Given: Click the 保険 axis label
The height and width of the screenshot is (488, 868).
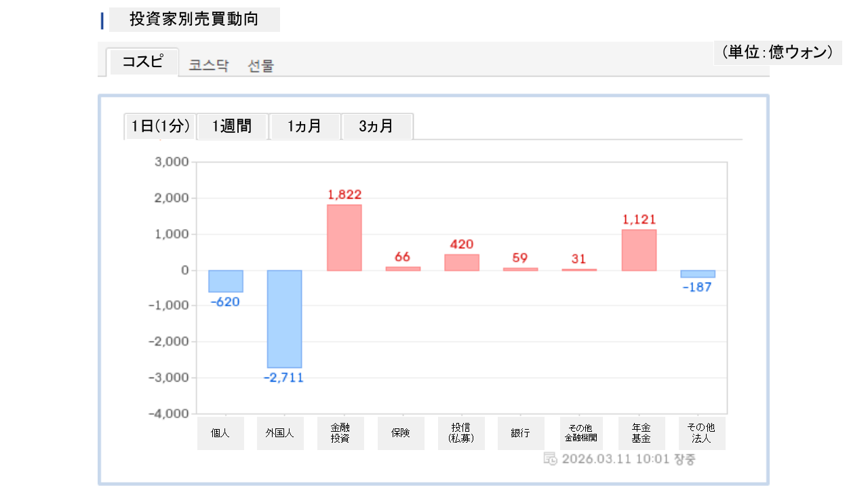Looking at the screenshot, I should [x=401, y=433].
